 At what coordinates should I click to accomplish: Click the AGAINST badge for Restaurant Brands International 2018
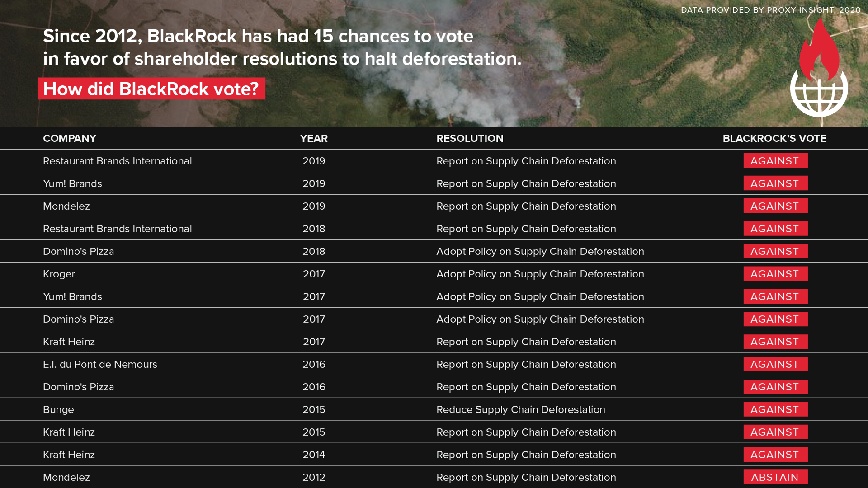point(775,229)
